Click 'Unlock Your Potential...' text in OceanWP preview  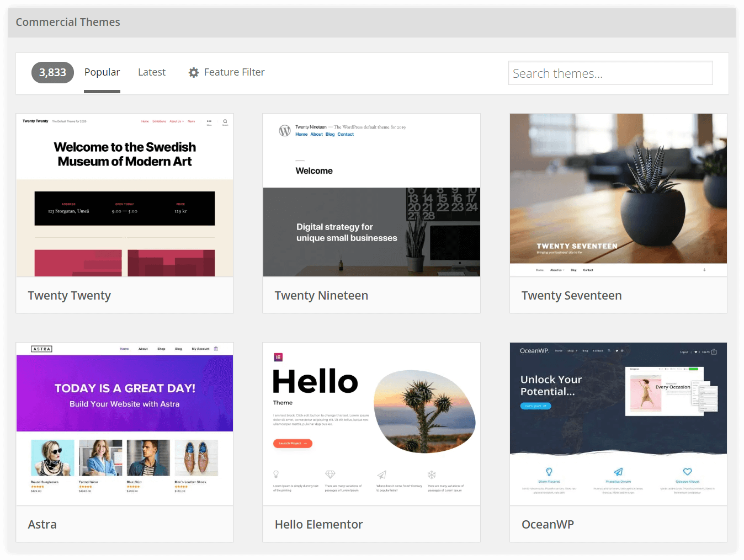[x=551, y=386]
